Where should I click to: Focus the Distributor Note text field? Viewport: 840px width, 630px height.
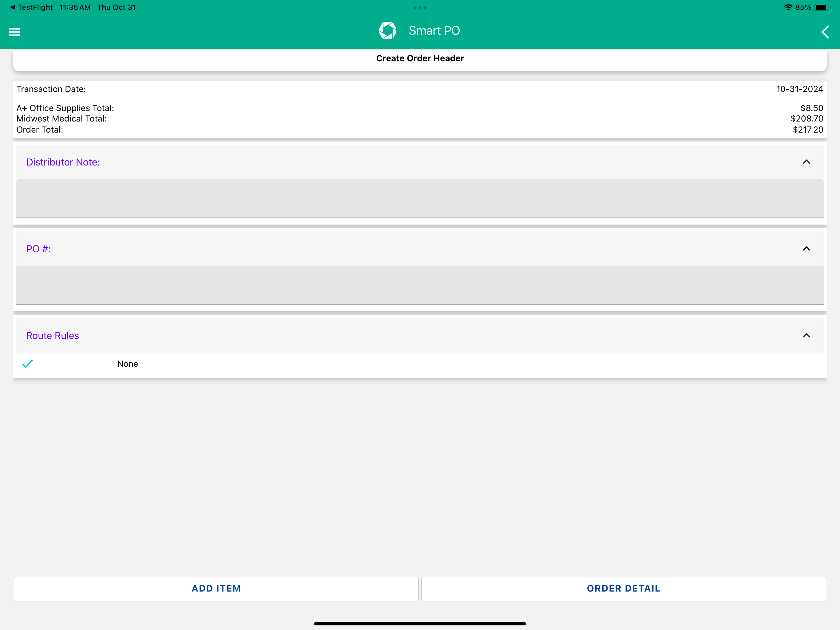[x=420, y=198]
